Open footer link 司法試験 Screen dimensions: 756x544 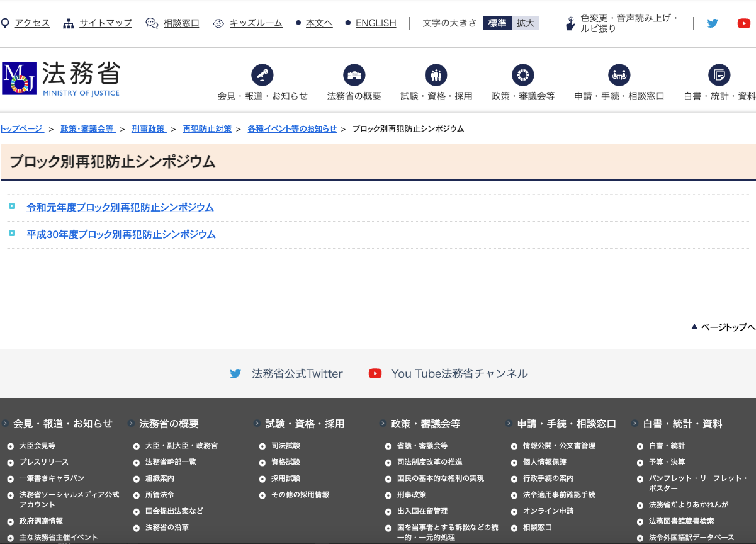tap(286, 446)
